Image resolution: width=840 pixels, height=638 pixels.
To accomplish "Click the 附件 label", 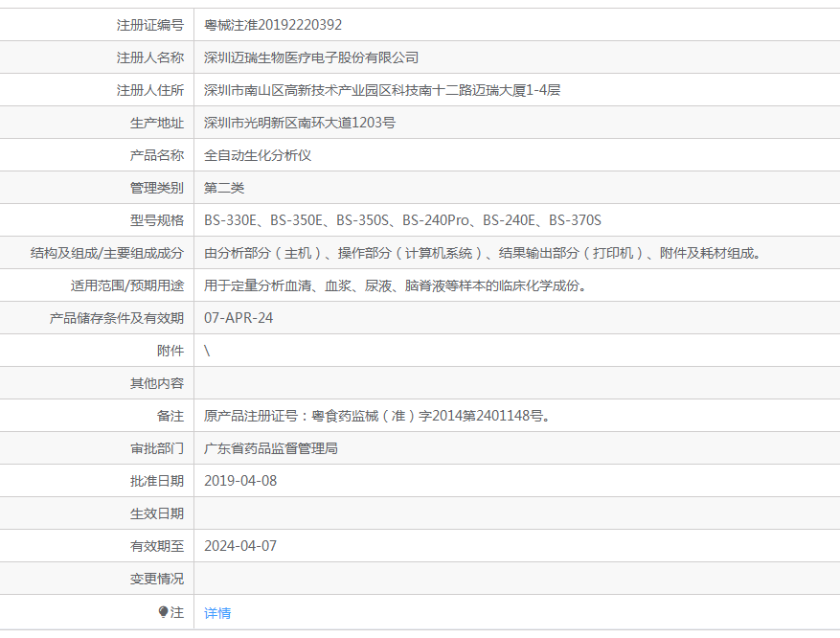I will [x=170, y=351].
